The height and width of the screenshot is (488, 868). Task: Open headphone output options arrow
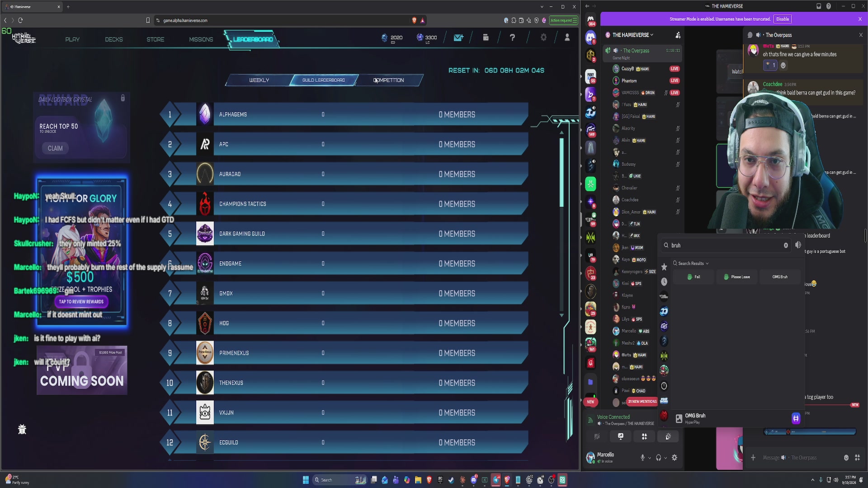pos(665,458)
